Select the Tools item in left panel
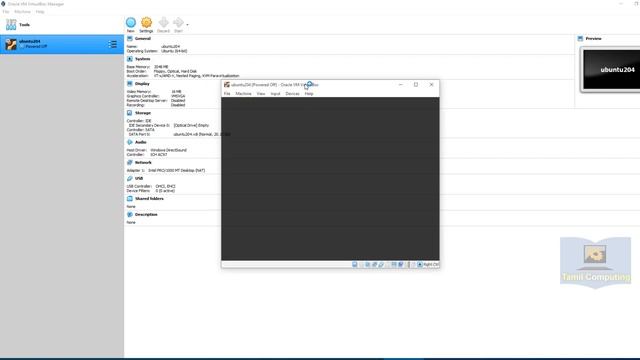This screenshot has width=640, height=360. 62,24
